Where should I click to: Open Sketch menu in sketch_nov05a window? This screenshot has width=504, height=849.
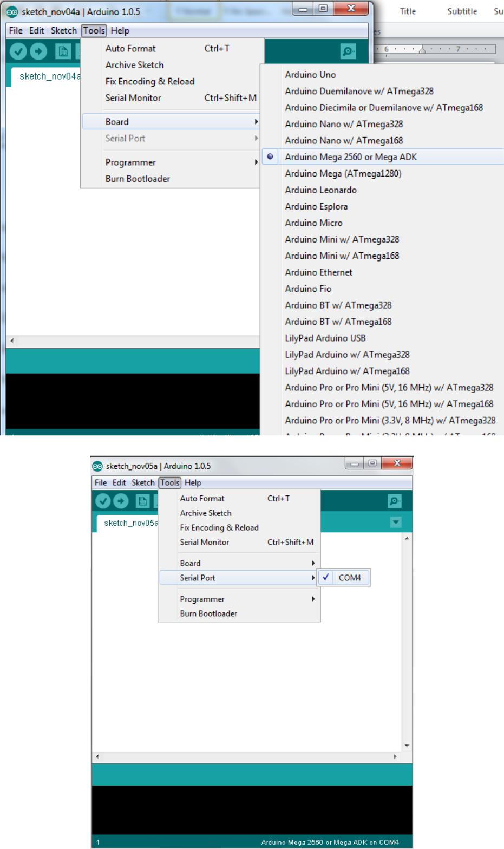point(143,482)
